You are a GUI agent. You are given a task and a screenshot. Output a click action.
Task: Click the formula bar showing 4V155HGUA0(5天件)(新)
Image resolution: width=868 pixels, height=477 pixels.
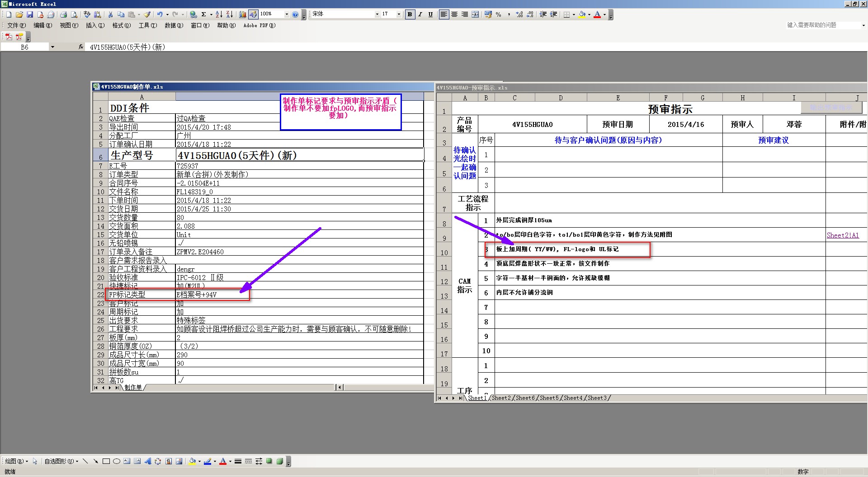pos(477,47)
